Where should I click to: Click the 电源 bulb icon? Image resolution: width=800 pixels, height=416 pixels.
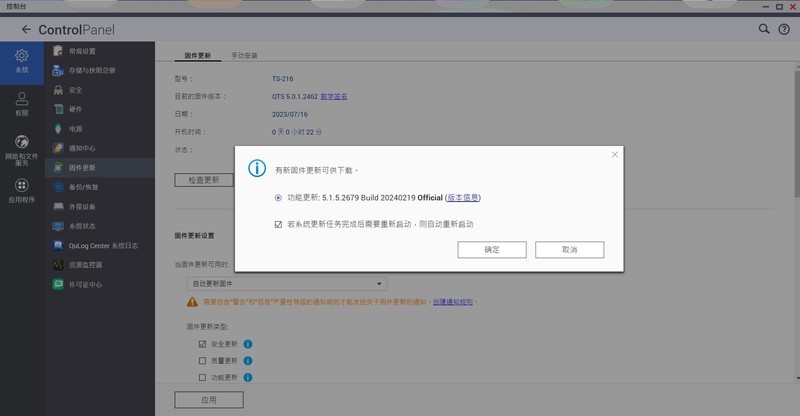(58, 129)
